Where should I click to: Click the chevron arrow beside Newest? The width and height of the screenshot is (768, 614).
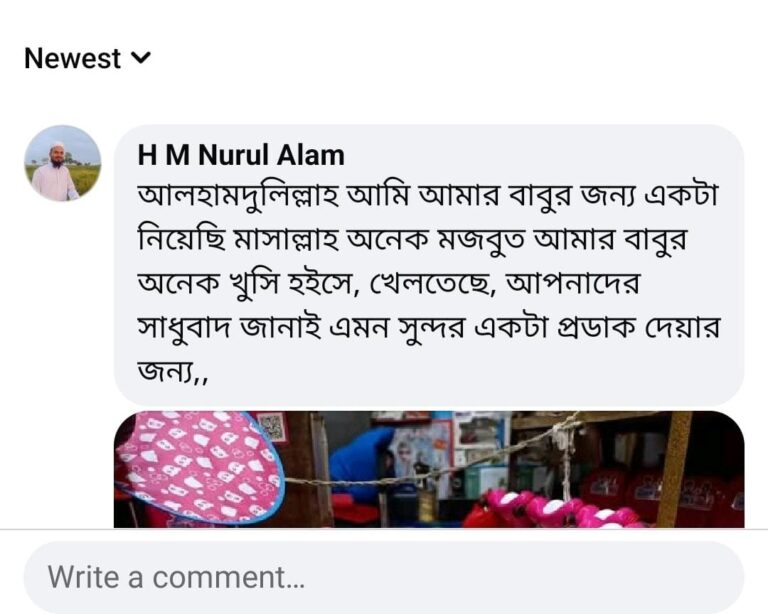tap(141, 58)
